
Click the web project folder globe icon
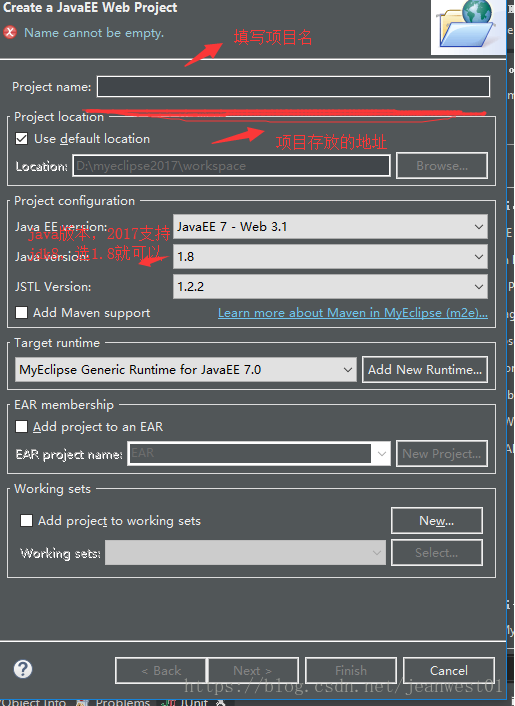point(467,25)
